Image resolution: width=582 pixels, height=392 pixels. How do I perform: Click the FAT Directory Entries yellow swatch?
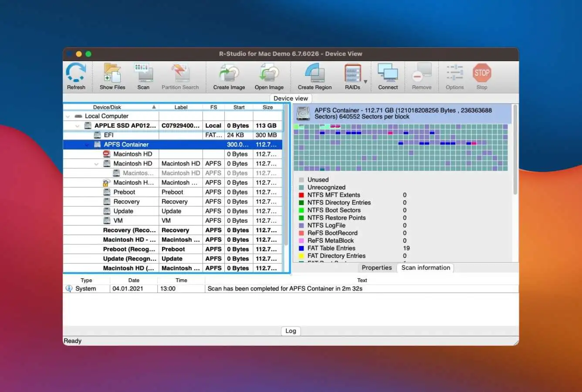pos(301,256)
